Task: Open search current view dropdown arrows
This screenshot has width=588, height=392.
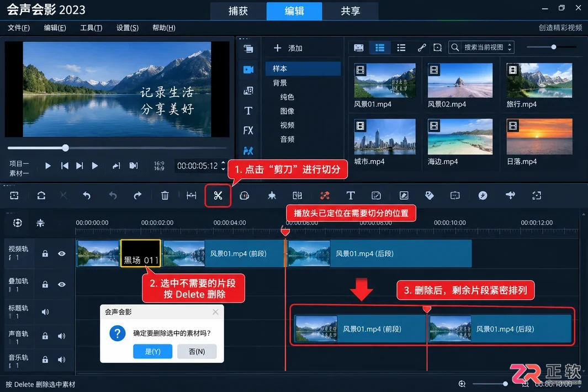Action: (x=509, y=47)
